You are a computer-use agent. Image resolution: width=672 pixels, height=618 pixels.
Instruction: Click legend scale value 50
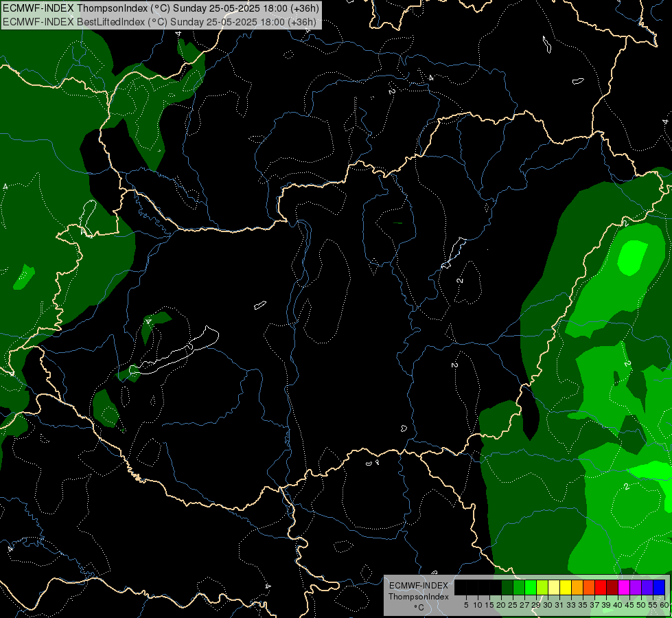click(x=642, y=605)
